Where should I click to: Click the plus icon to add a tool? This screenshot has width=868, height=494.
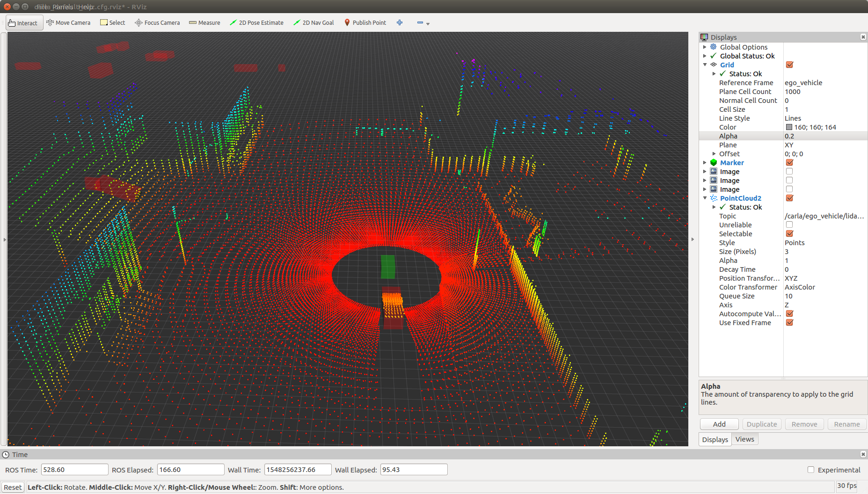point(399,22)
